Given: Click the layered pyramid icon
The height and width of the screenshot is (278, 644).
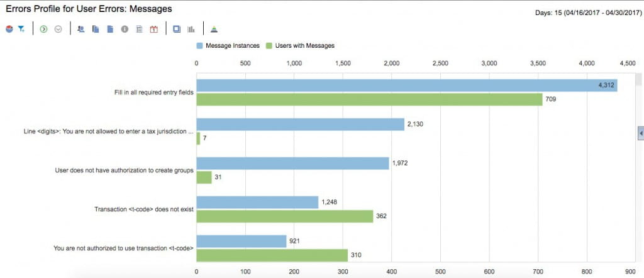Looking at the screenshot, I should pyautogui.click(x=214, y=29).
